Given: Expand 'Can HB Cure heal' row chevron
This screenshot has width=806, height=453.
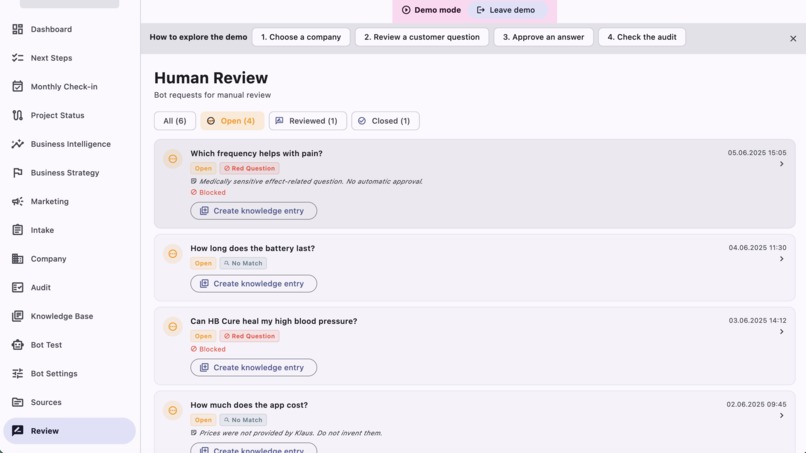Looking at the screenshot, I should pyautogui.click(x=781, y=332).
